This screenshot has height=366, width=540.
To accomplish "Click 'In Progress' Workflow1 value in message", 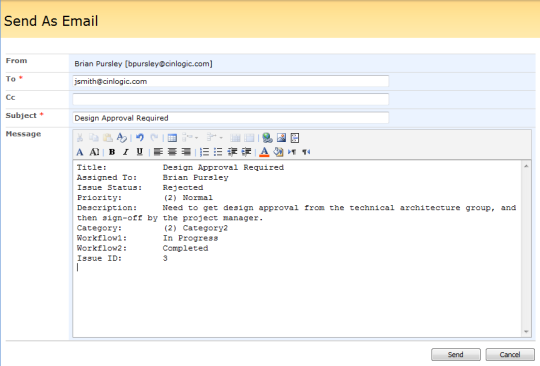I will tap(190, 238).
